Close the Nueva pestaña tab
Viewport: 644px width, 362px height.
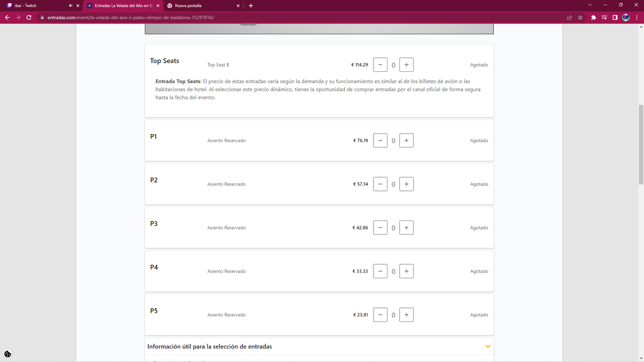pos(238,6)
